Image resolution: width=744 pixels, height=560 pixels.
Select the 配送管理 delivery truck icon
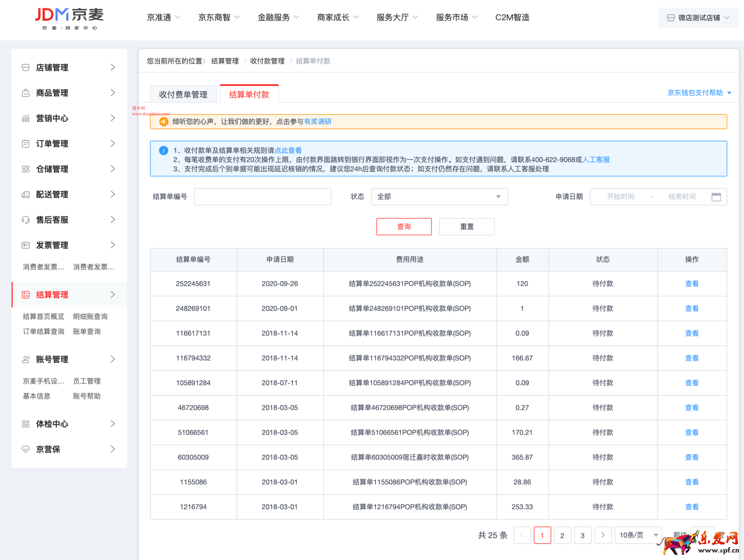click(26, 194)
